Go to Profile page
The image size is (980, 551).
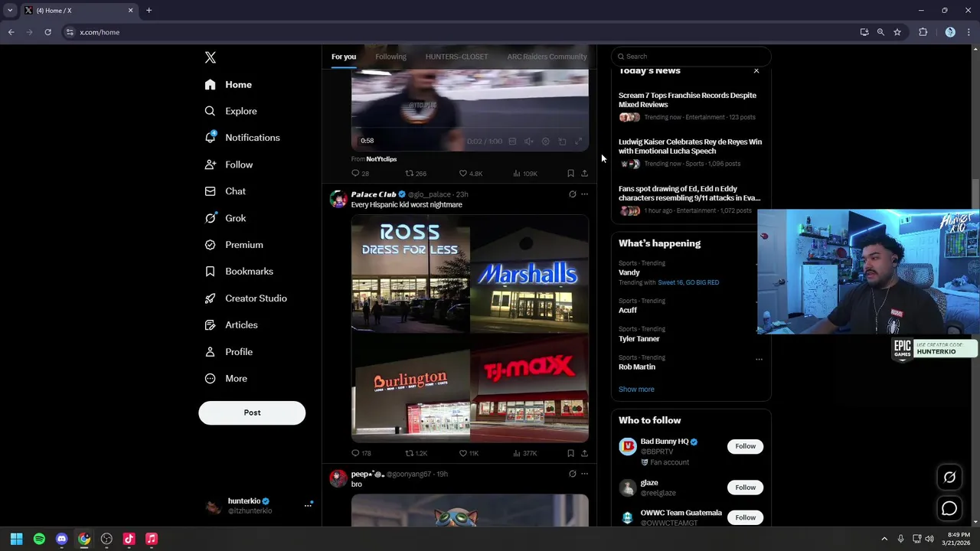pyautogui.click(x=228, y=352)
